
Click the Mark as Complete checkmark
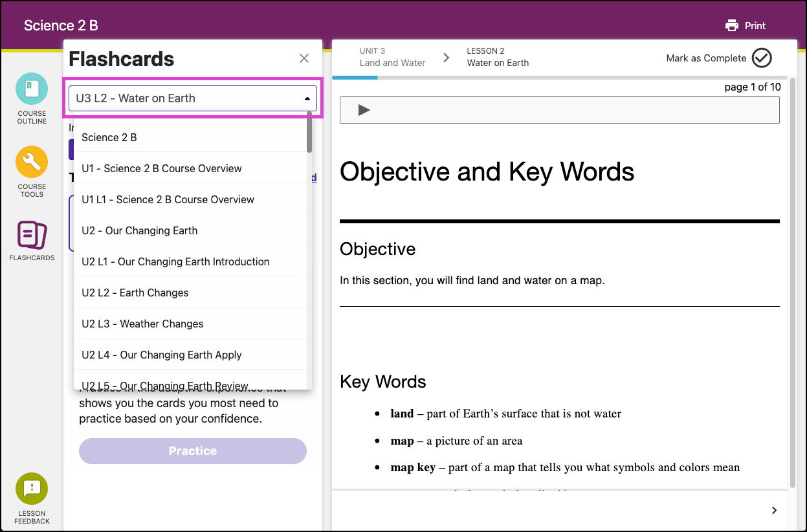click(x=762, y=58)
